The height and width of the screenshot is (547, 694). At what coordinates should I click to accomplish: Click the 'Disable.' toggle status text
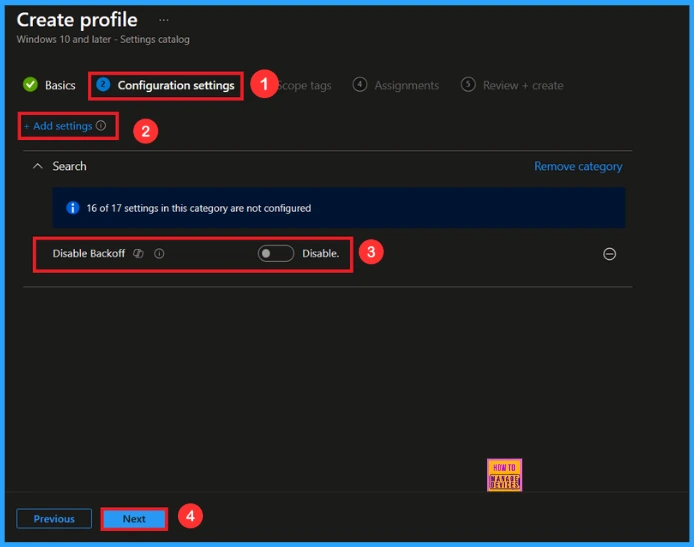pos(320,254)
